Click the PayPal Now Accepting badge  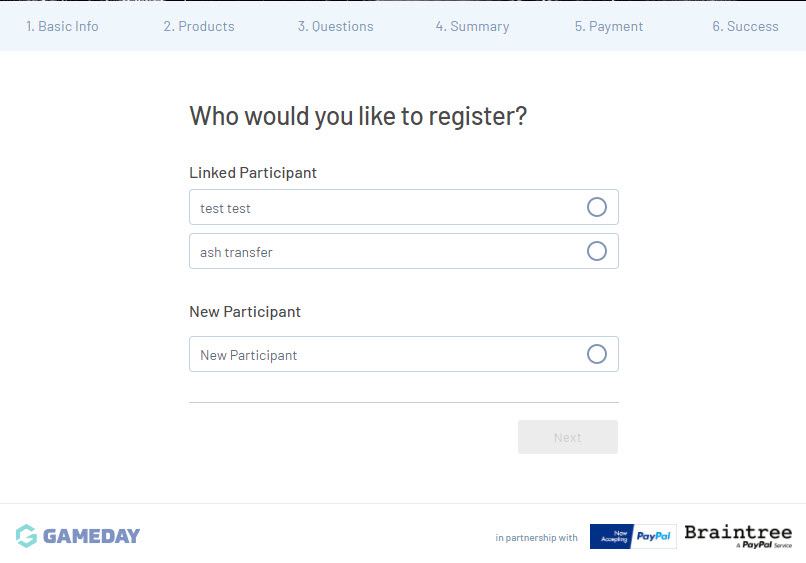632,537
